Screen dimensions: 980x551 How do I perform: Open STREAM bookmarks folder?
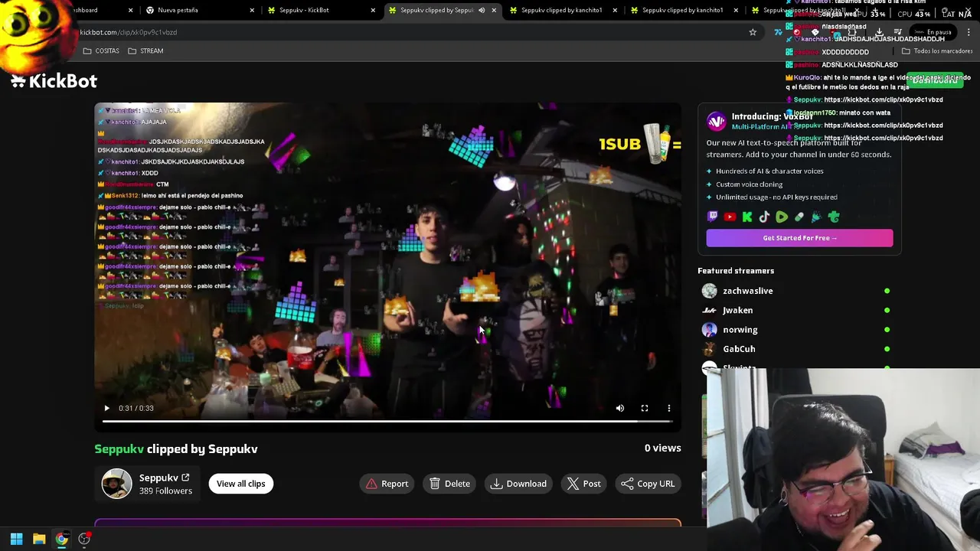tap(145, 51)
